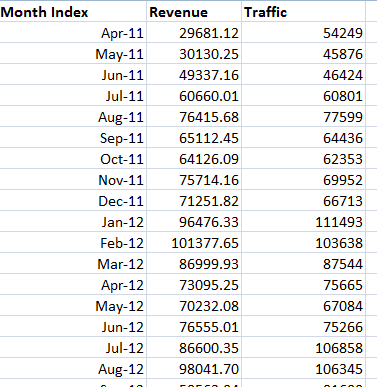Select traffic value 75266

point(303,327)
